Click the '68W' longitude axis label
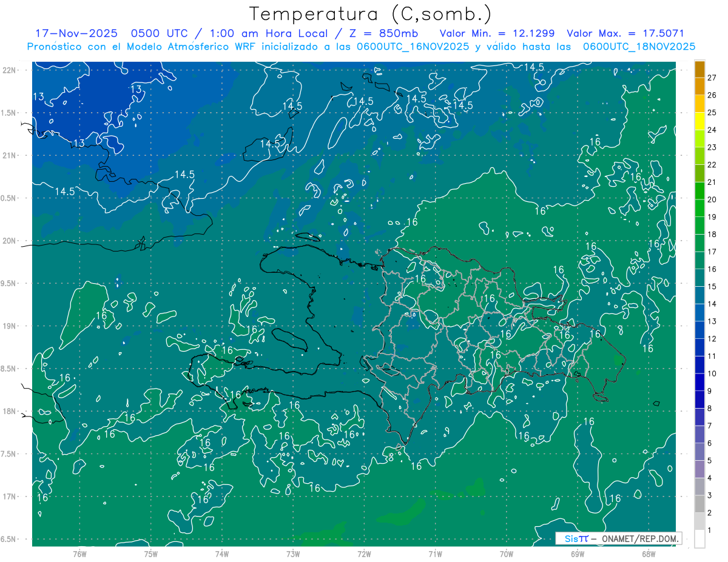The height and width of the screenshot is (562, 728). coord(648,554)
